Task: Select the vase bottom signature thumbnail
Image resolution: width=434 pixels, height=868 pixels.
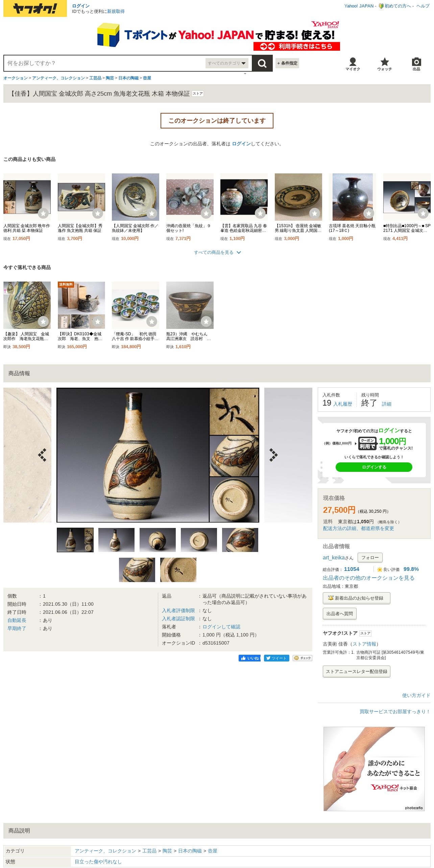Action: coord(178,570)
